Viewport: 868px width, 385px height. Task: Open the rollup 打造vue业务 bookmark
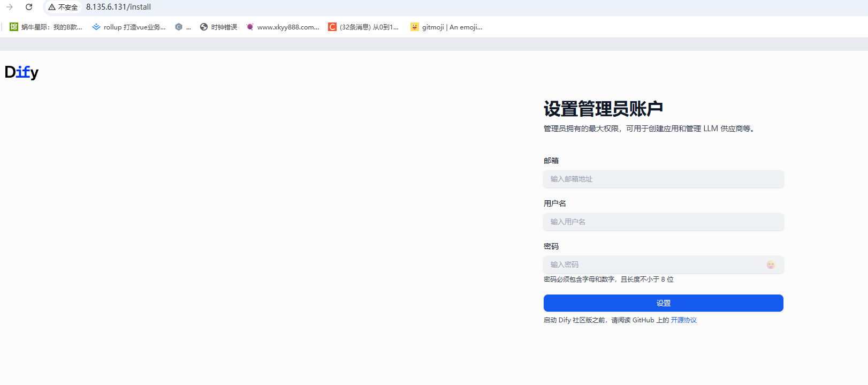pyautogui.click(x=129, y=27)
